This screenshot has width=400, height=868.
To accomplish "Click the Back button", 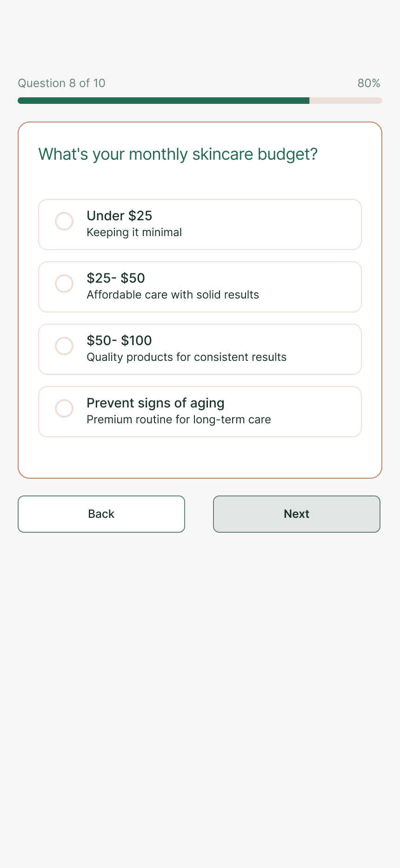I will [101, 514].
